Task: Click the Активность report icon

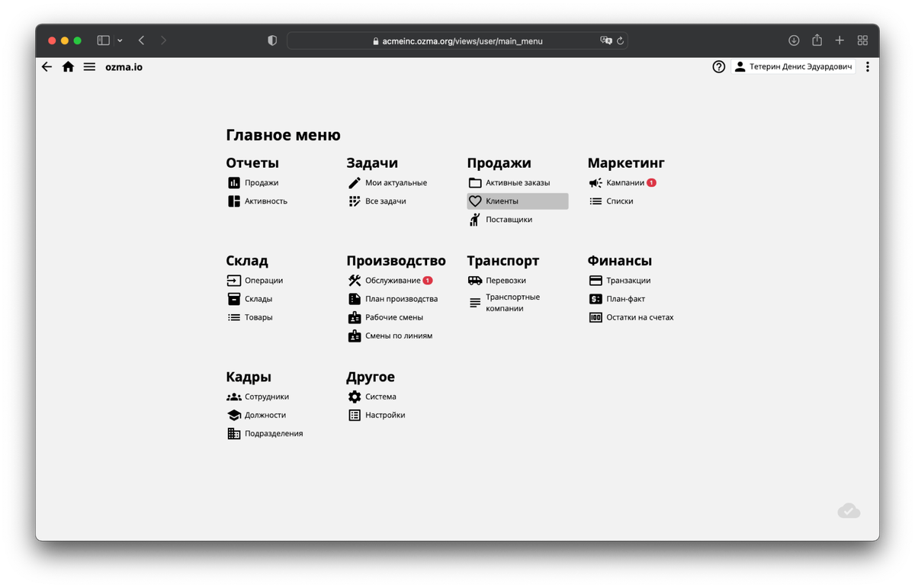Action: [233, 201]
